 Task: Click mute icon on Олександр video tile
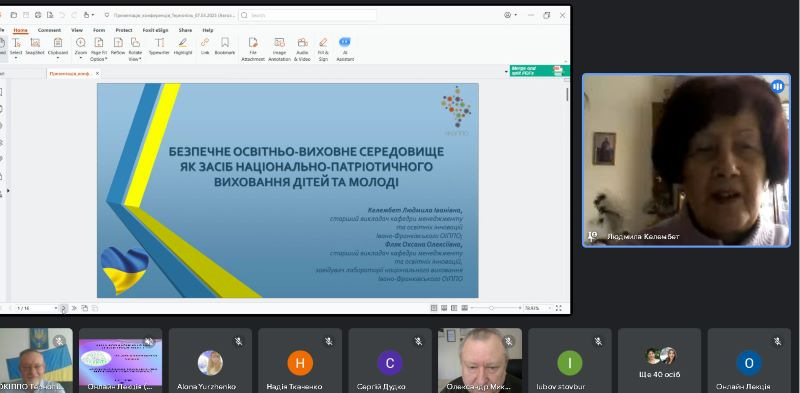[508, 341]
